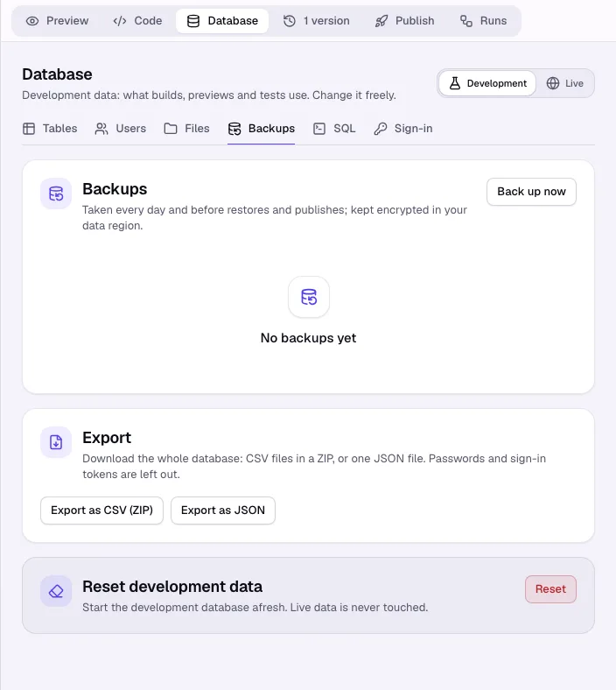Open the Sign-in sub-tab
Screen dimensions: 616x690
(x=403, y=129)
